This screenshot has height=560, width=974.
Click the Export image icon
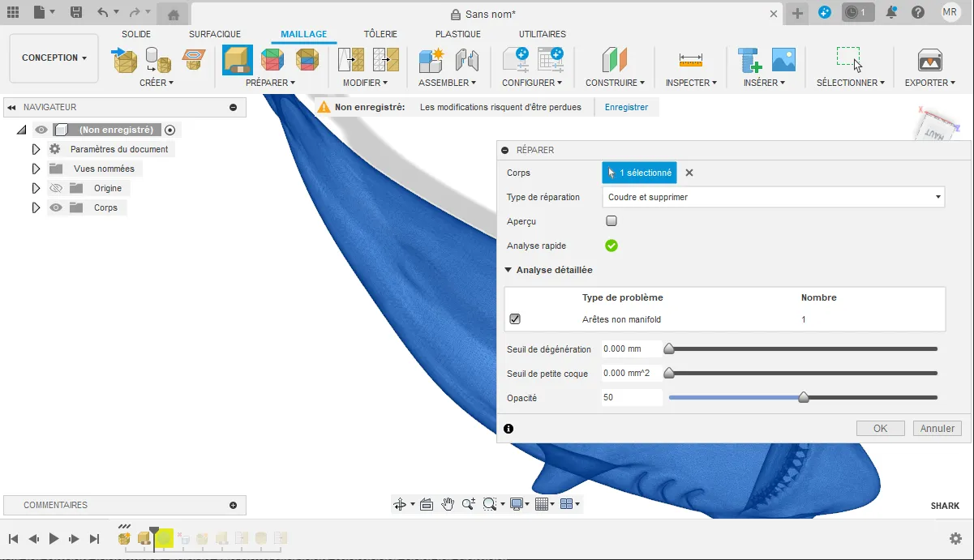[x=929, y=60]
